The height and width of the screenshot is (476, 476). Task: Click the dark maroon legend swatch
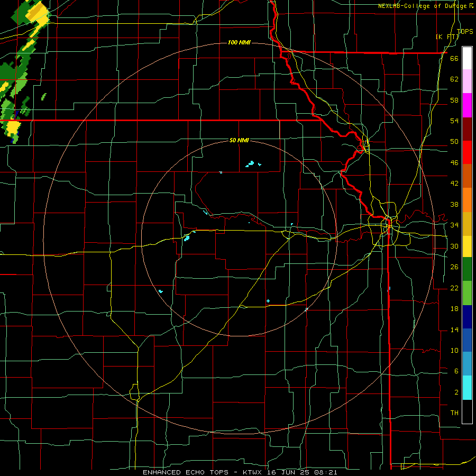tap(467, 129)
